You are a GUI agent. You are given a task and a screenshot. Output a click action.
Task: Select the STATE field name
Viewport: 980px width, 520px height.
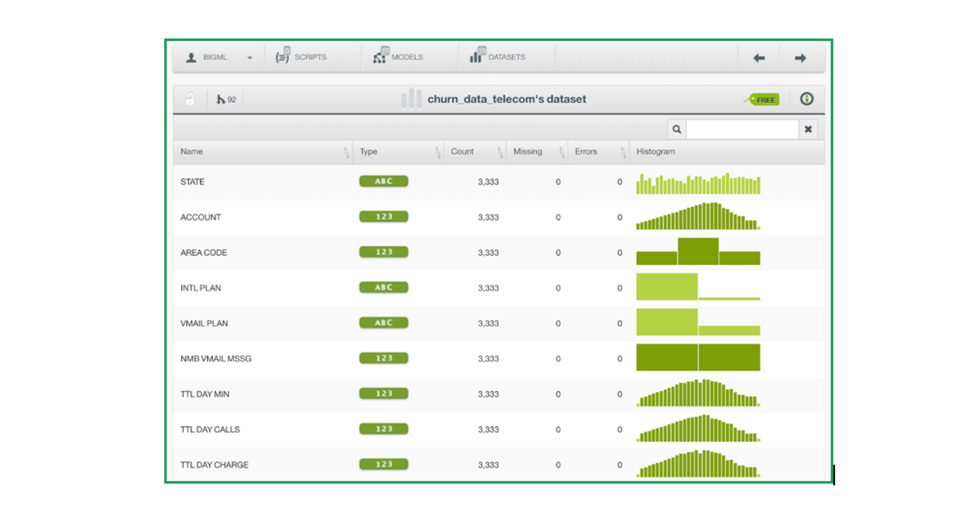pyautogui.click(x=192, y=182)
